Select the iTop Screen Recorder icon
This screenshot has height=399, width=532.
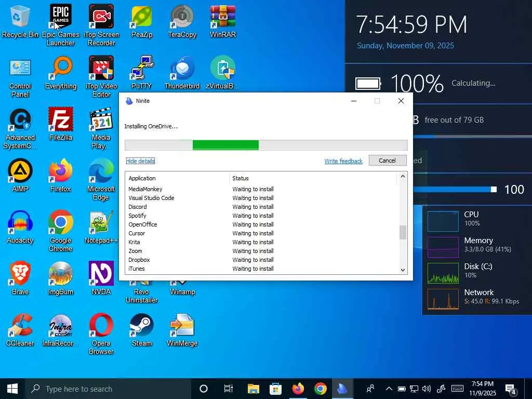(101, 25)
